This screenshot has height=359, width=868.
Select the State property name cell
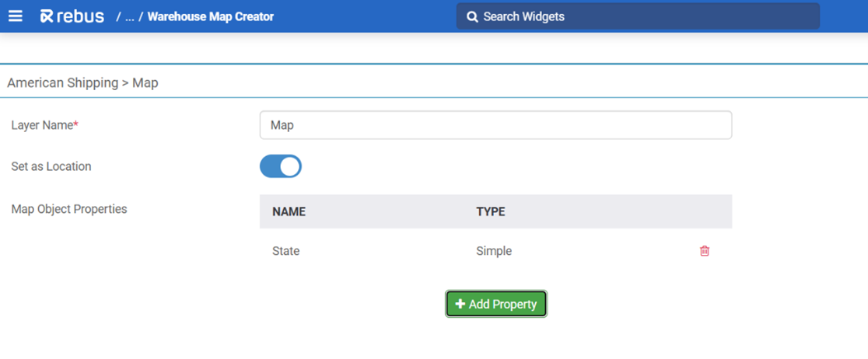285,251
